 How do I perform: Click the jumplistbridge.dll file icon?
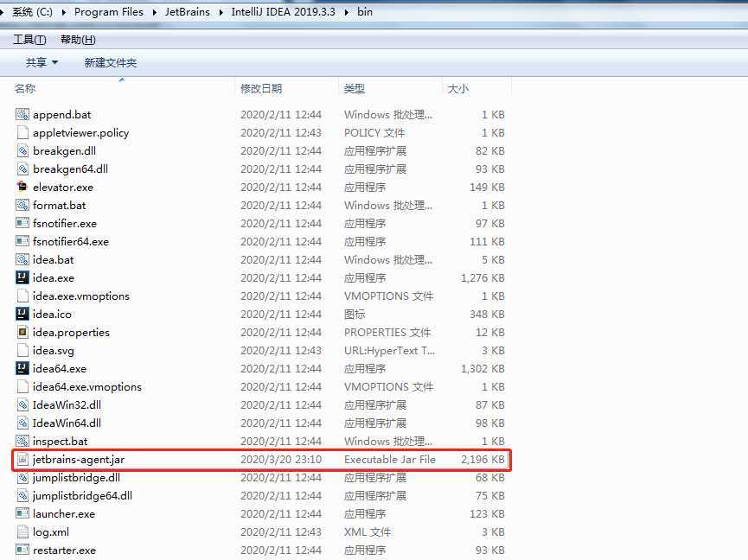22,477
